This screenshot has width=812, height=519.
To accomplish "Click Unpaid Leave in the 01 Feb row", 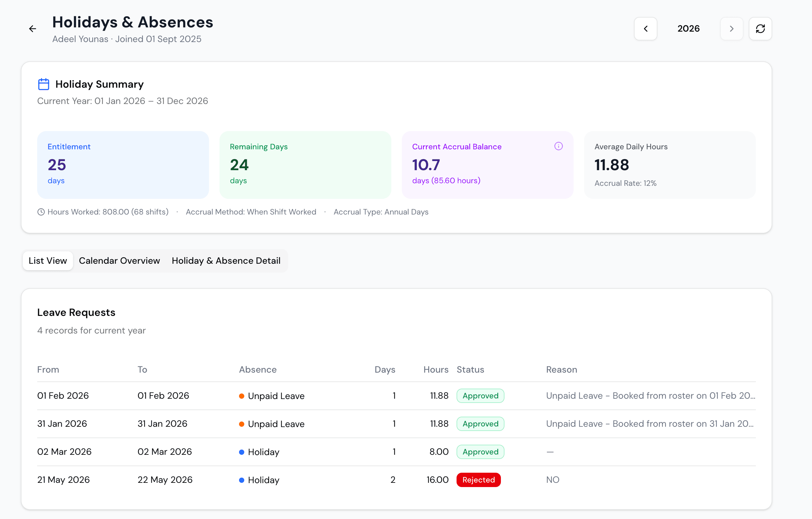I will (x=276, y=396).
